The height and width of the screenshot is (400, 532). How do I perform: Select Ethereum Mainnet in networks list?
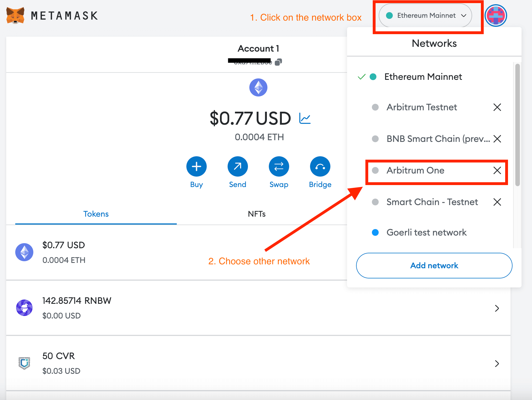coord(423,77)
